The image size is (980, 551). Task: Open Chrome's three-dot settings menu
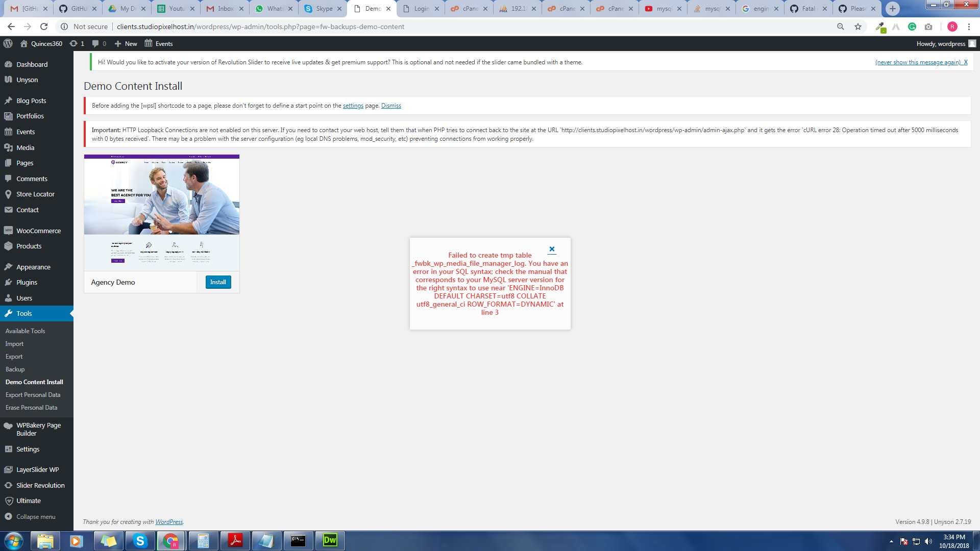[x=969, y=27]
